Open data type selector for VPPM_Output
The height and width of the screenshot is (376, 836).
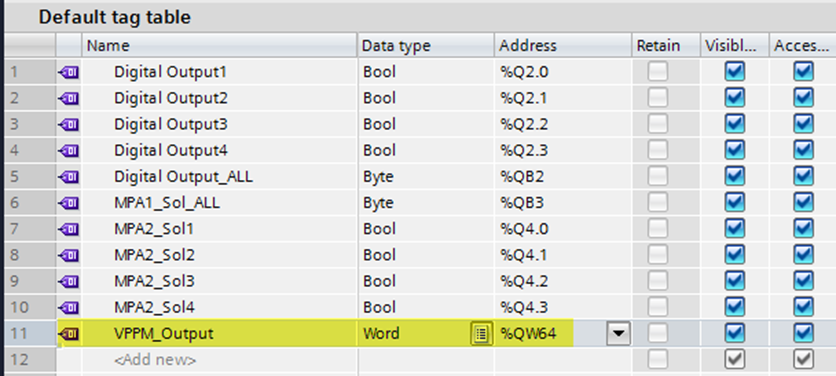[481, 334]
